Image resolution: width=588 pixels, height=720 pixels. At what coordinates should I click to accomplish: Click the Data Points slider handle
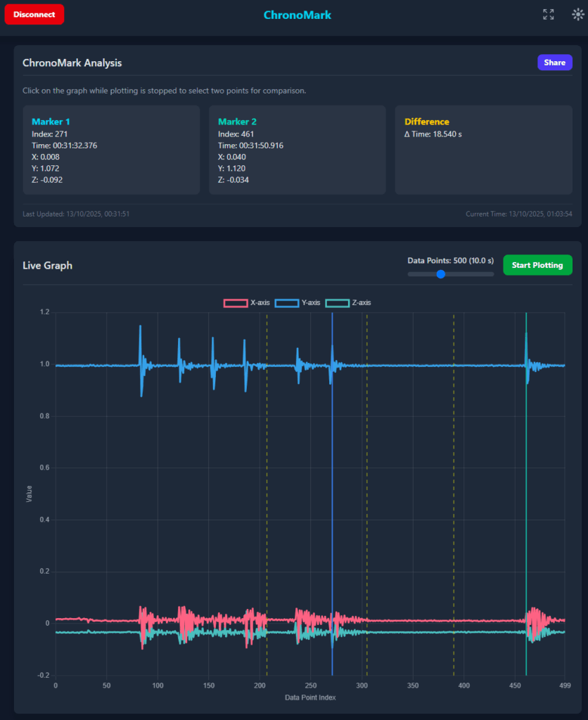[x=441, y=274]
